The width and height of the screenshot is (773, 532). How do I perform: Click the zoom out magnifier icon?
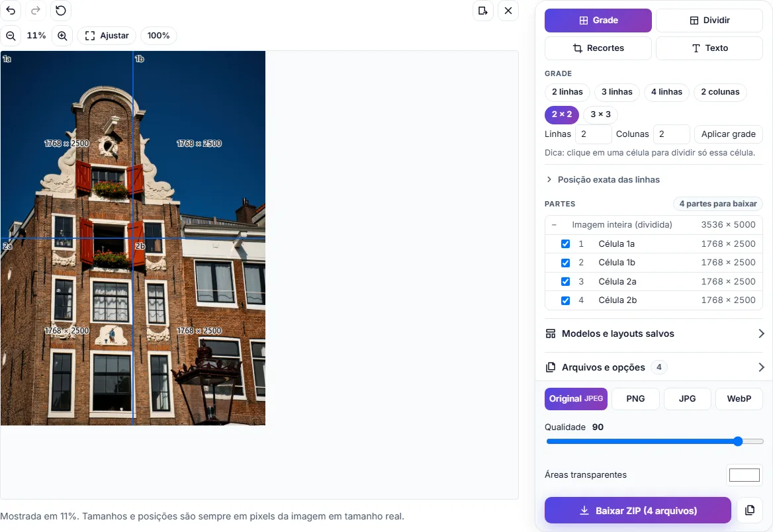click(x=11, y=36)
